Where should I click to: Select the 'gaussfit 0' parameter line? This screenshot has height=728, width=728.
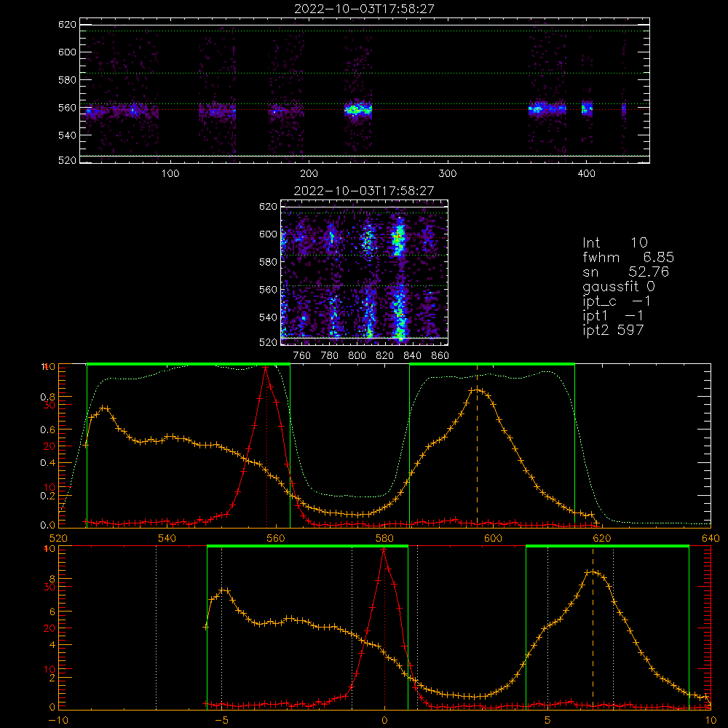click(x=619, y=286)
